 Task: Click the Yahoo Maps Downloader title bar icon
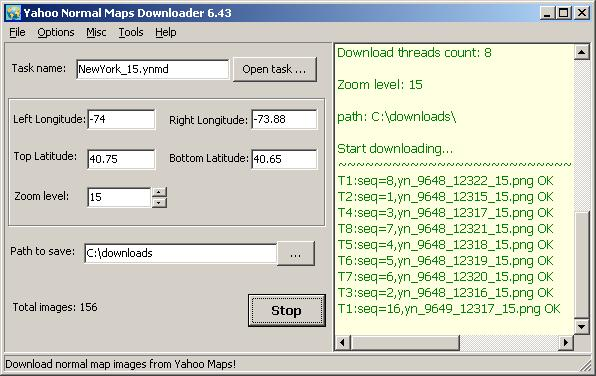point(13,13)
